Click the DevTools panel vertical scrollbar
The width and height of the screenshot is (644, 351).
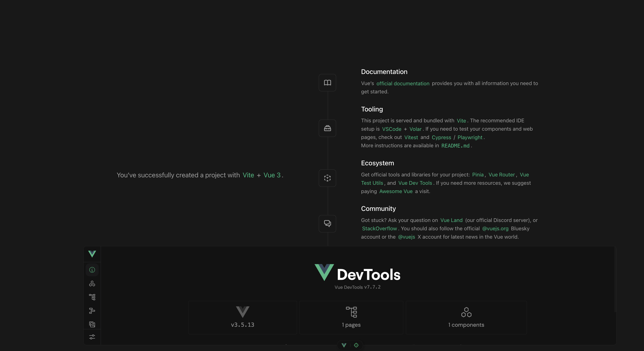(615, 279)
